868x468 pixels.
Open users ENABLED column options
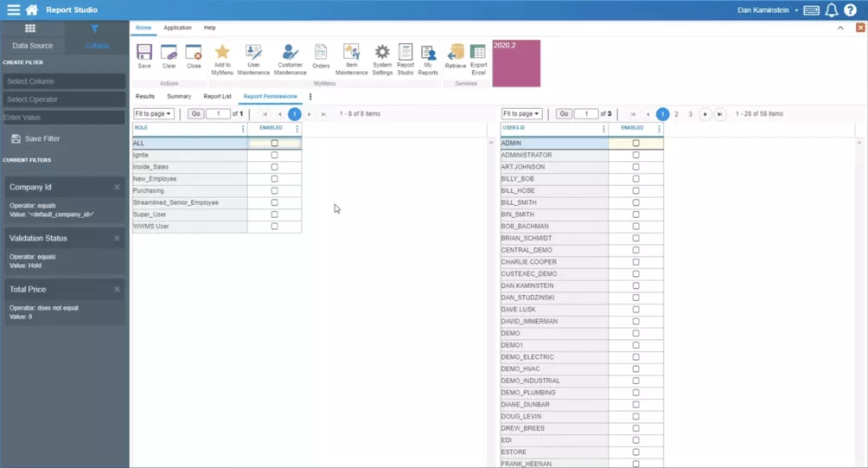point(659,129)
